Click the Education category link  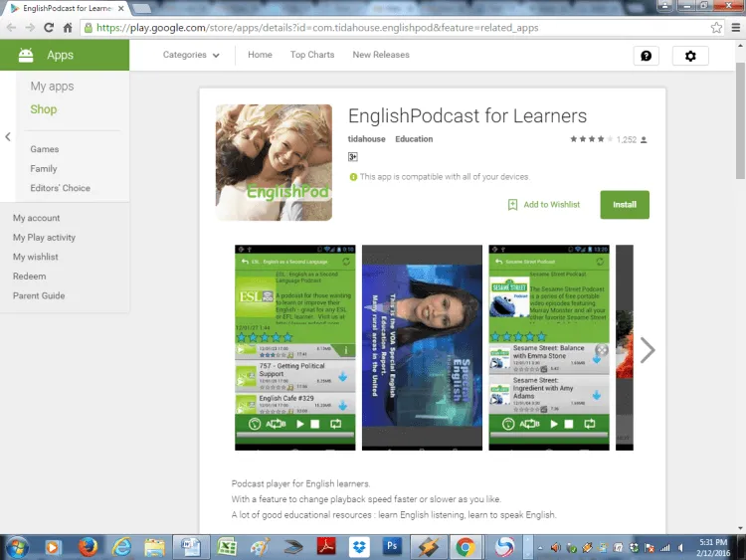[414, 139]
